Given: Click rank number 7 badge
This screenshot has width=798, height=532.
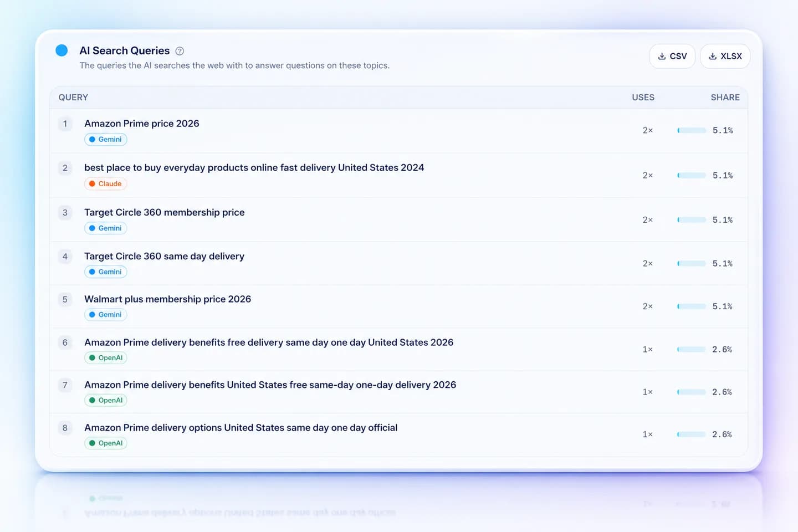Looking at the screenshot, I should pos(65,385).
